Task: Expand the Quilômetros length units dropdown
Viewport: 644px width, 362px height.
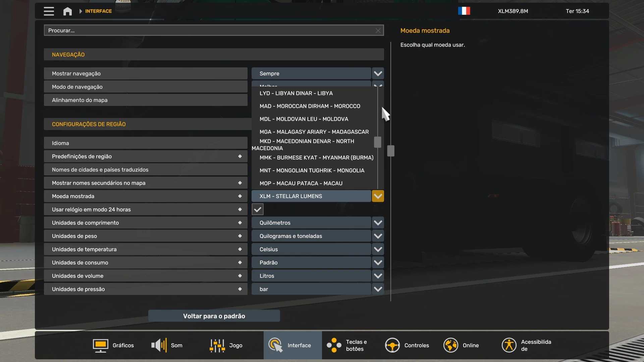Action: point(378,223)
